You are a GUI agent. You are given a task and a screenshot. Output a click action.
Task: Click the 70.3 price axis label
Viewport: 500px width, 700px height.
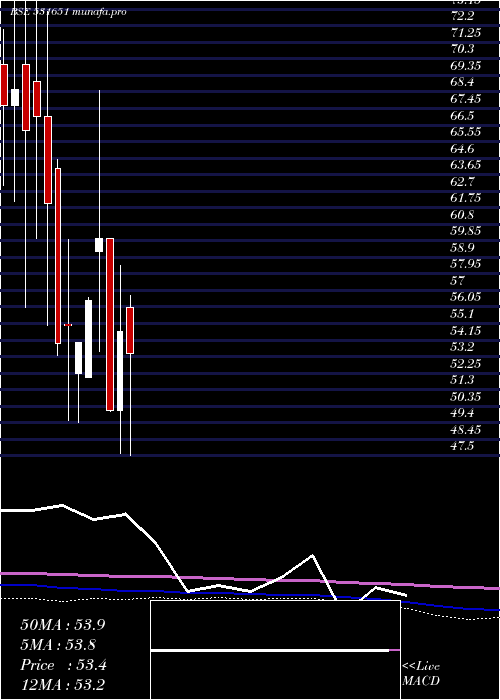tap(460, 49)
